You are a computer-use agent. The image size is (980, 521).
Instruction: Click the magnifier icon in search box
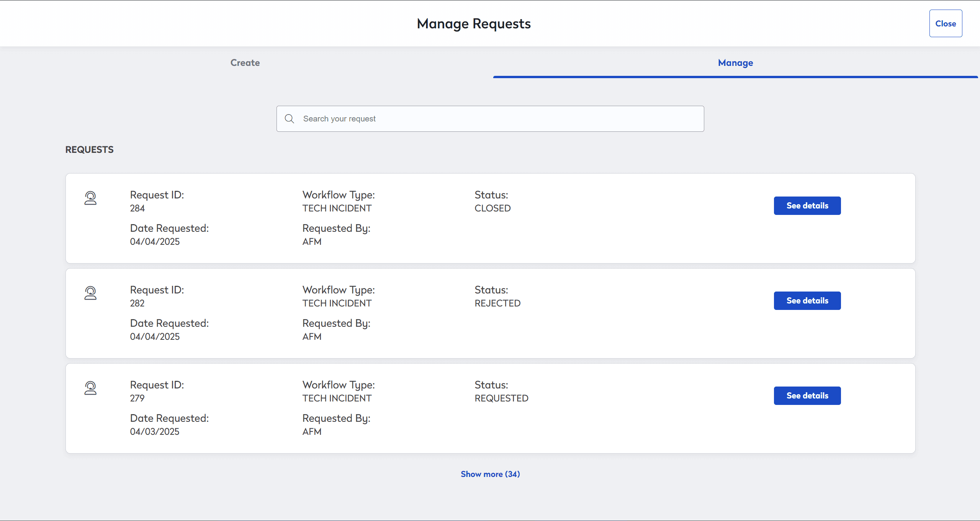(x=290, y=119)
